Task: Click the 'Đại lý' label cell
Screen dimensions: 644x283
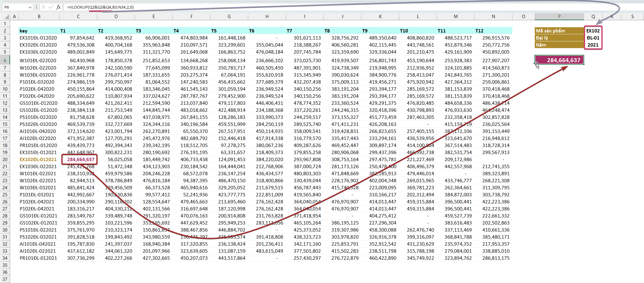Action: click(559, 38)
